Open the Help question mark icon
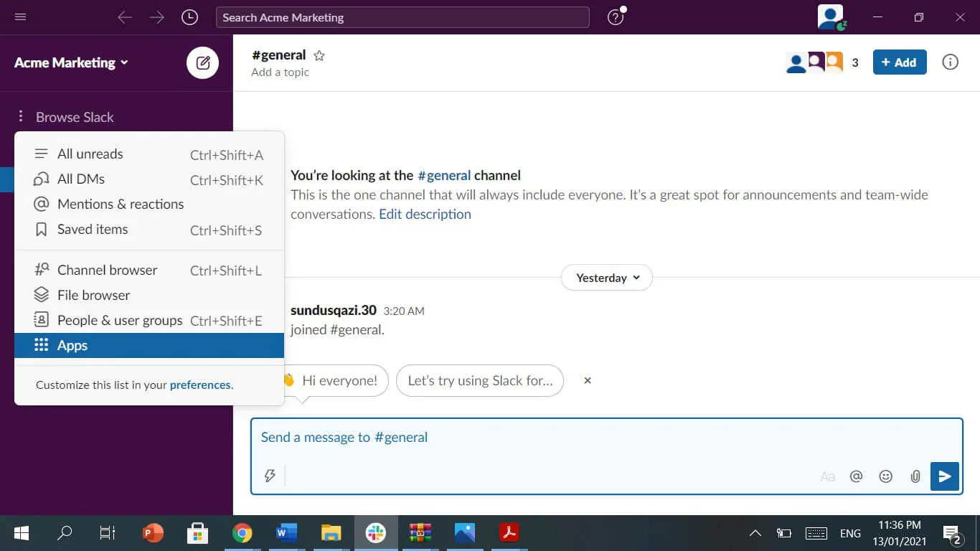Image resolution: width=980 pixels, height=551 pixels. [x=616, y=17]
